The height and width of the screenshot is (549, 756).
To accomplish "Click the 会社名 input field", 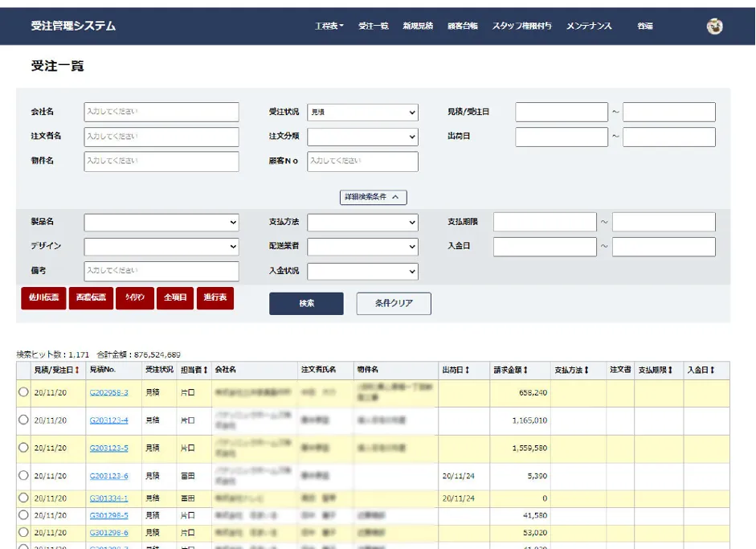I will point(161,113).
